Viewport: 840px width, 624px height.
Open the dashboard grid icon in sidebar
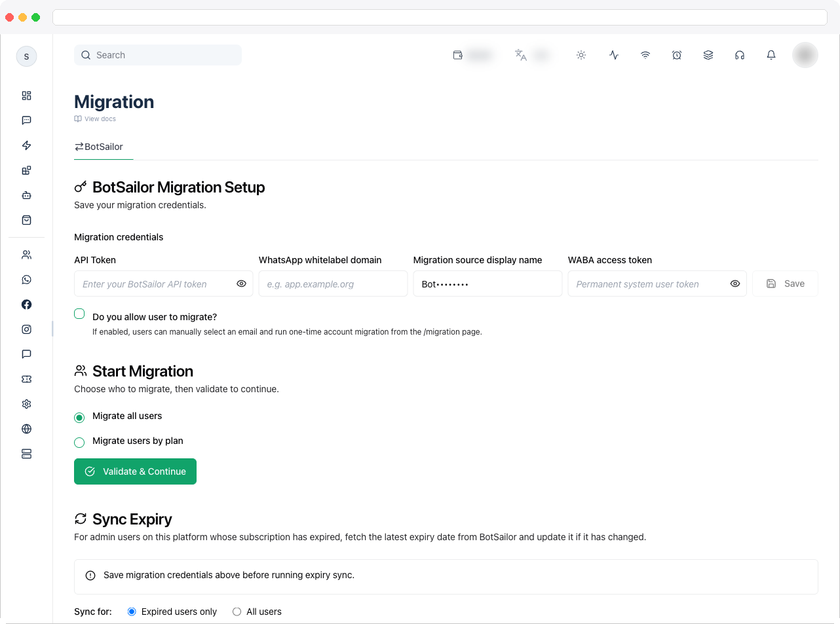pyautogui.click(x=26, y=96)
